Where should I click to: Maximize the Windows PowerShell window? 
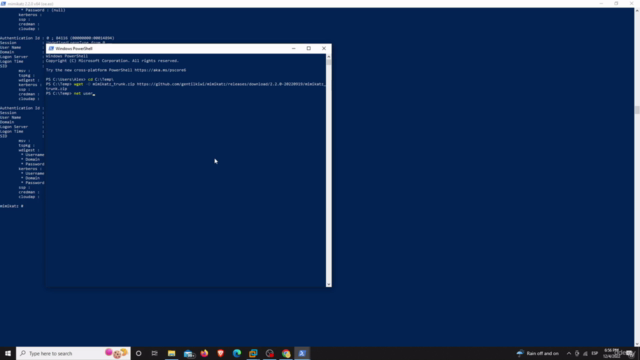(309, 48)
